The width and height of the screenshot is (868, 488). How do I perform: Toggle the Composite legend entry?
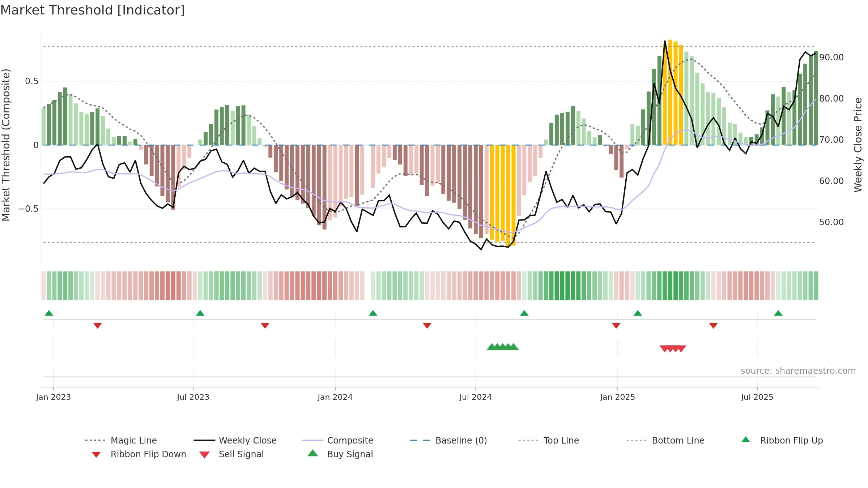point(338,440)
